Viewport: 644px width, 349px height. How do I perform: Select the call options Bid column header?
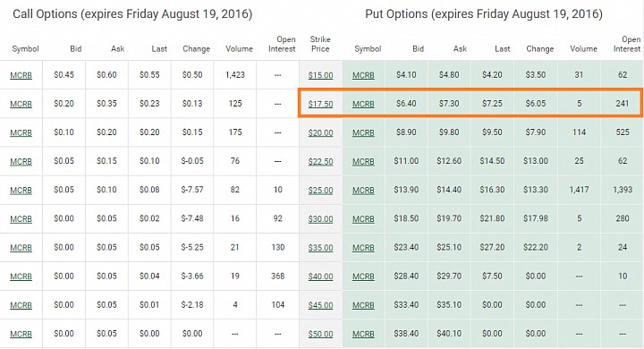(x=76, y=49)
